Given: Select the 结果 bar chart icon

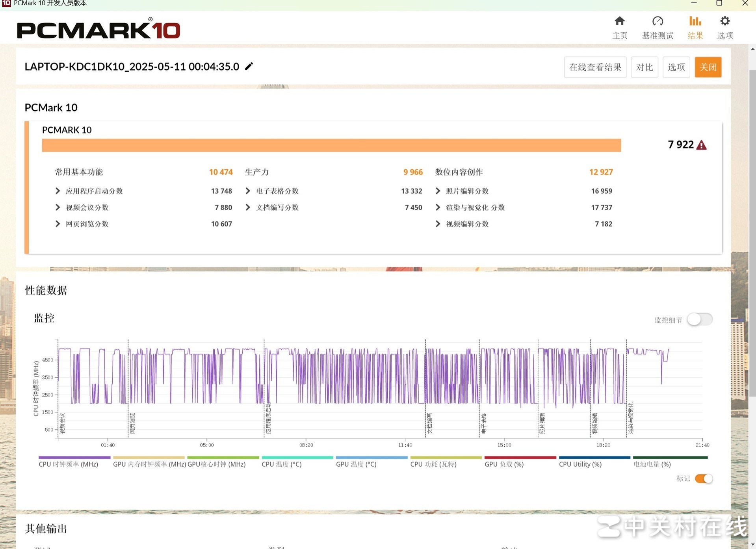Looking at the screenshot, I should tap(695, 21).
